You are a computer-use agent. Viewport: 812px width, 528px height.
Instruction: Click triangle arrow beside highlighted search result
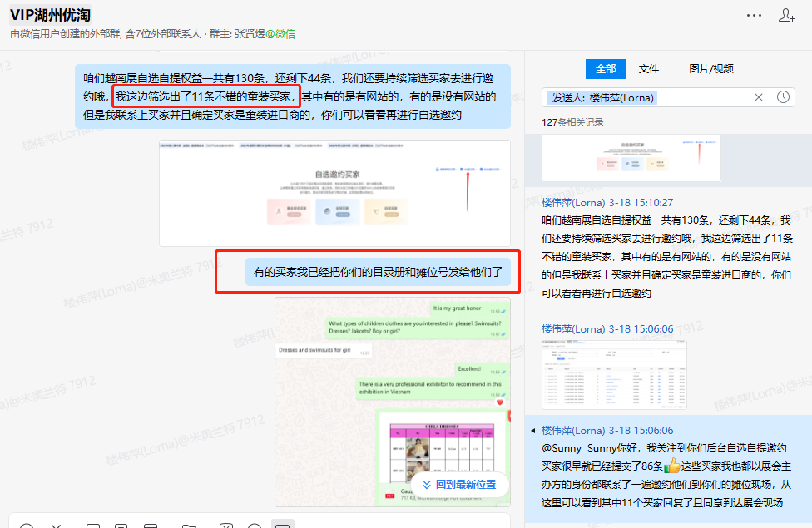[x=533, y=431]
